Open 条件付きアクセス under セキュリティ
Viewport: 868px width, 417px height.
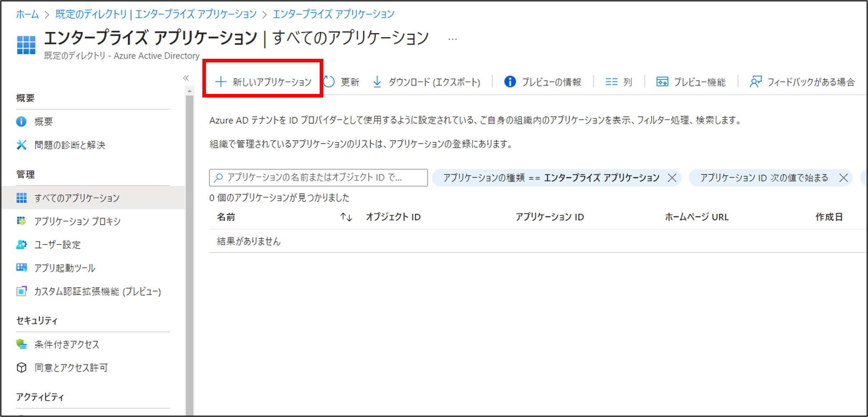coord(66,344)
